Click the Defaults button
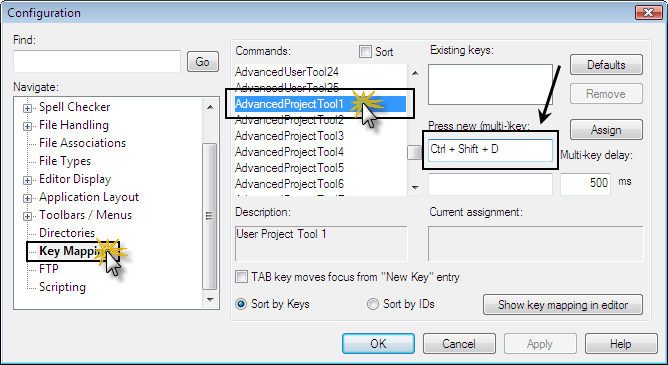 606,65
